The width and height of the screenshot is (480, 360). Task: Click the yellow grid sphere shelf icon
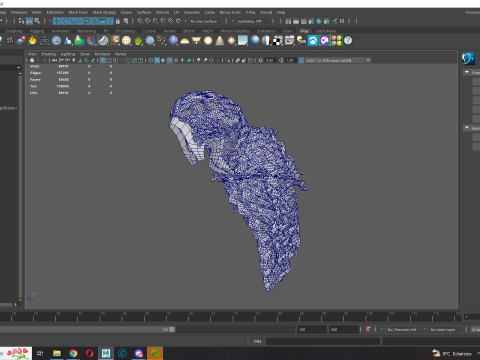click(x=126, y=41)
